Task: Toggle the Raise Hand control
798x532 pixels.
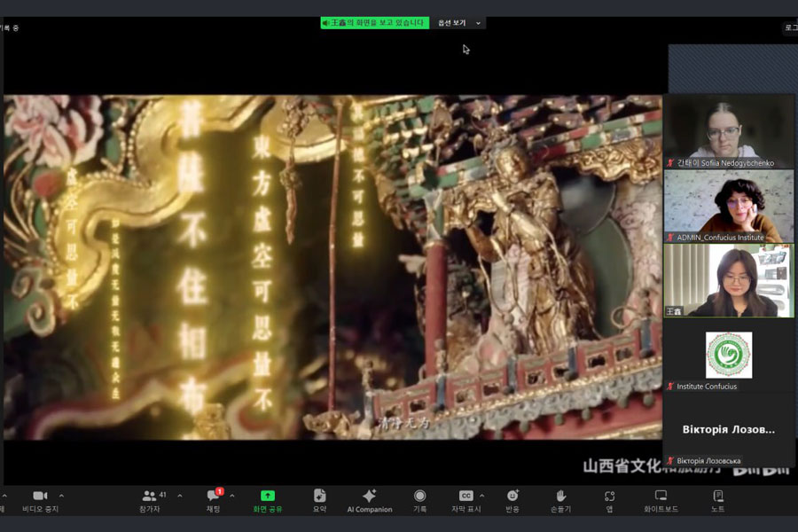Action: (x=560, y=497)
